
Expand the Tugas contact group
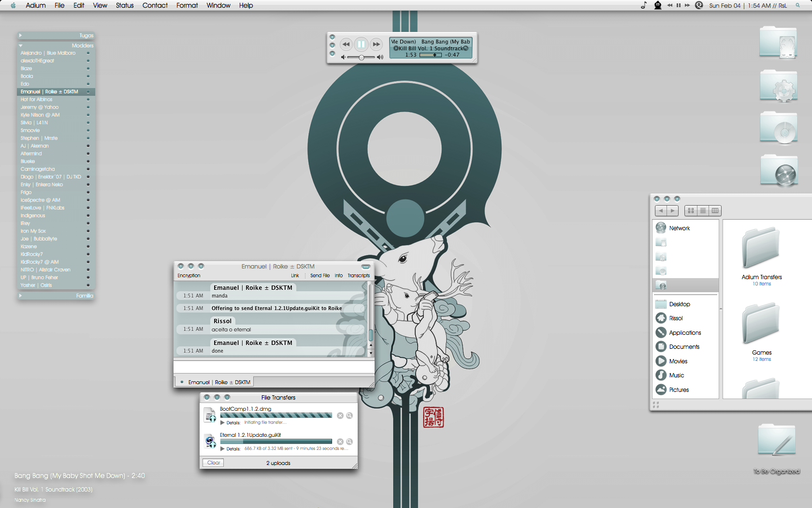20,35
